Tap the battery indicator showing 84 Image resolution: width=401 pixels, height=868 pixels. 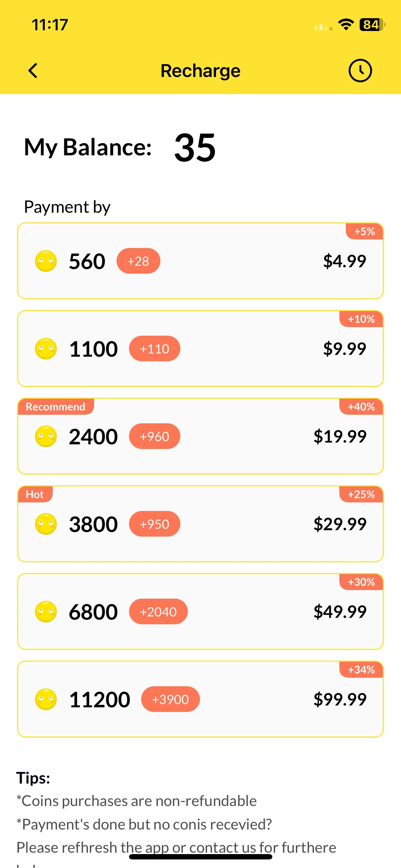click(372, 25)
